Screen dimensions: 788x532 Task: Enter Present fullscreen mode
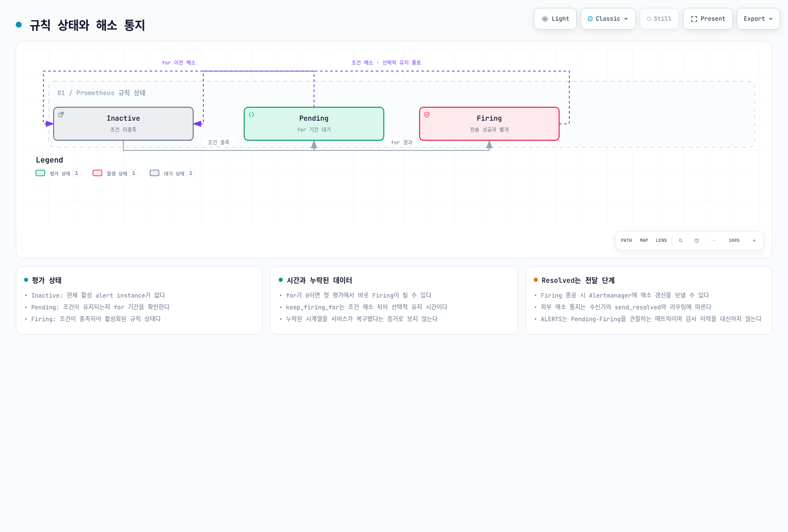pyautogui.click(x=708, y=19)
